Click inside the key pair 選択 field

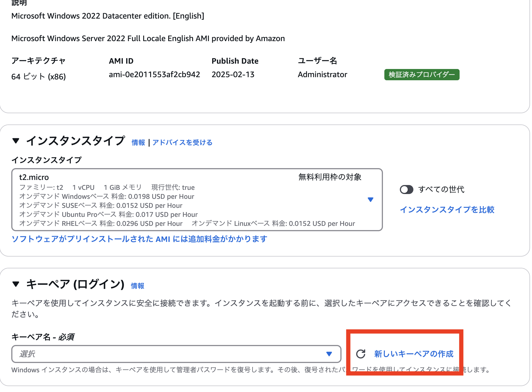169,354
